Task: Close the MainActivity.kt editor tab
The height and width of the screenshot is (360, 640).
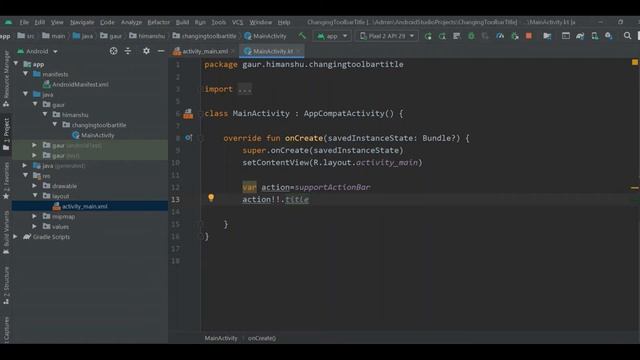Action: pyautogui.click(x=298, y=51)
